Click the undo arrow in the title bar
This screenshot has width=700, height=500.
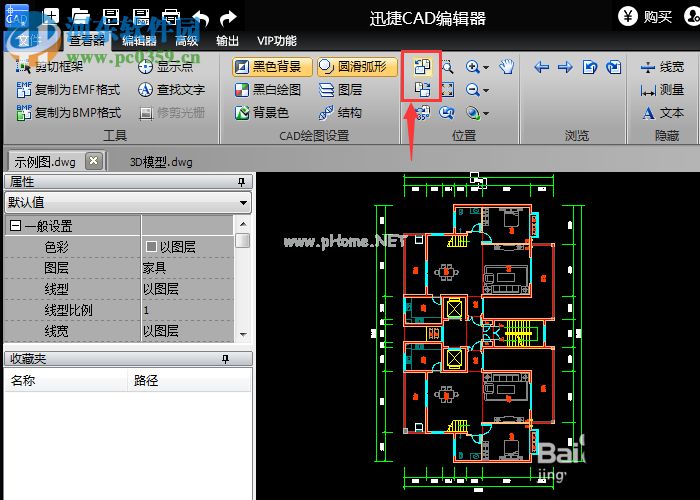tap(201, 18)
